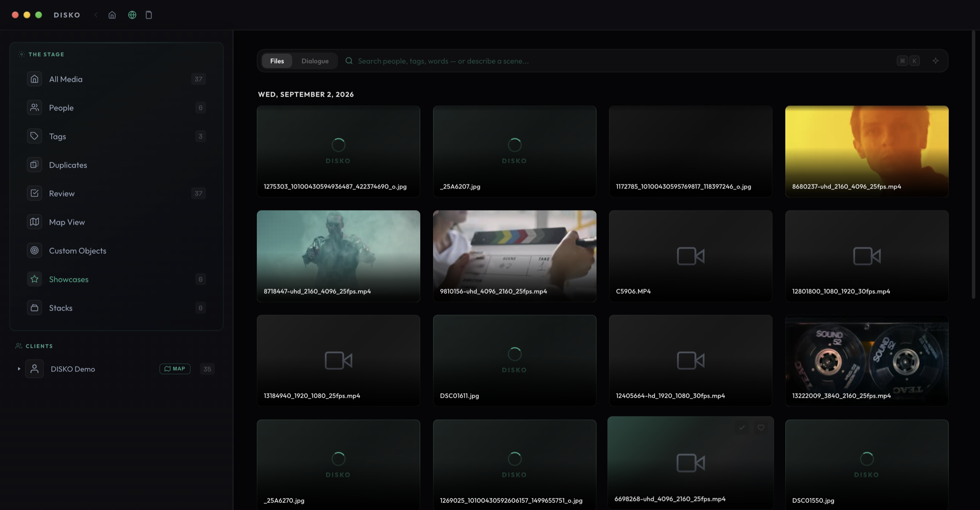Open Showcases in the sidebar

pos(116,280)
